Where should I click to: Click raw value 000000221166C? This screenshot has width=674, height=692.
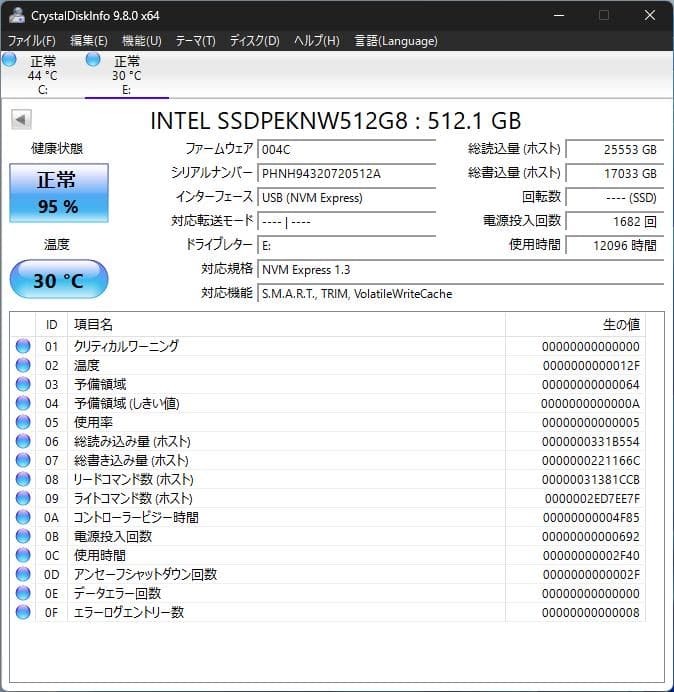pos(591,460)
